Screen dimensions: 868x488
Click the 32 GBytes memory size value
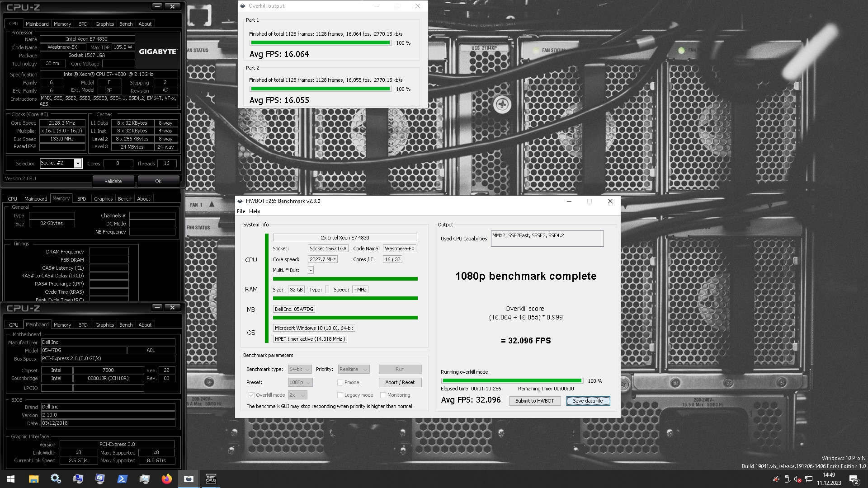52,223
